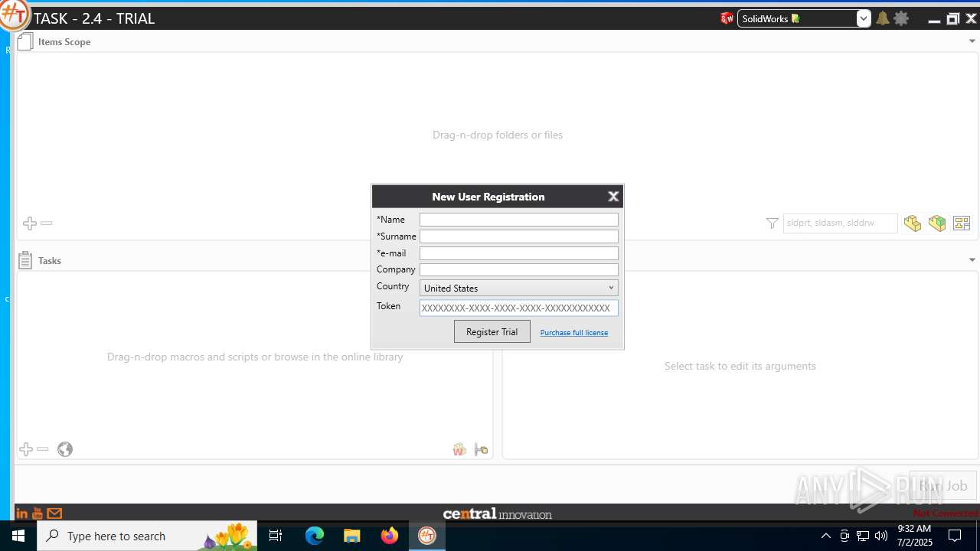Collapse the Items Scope panel arrow
The height and width of the screenshot is (551, 980).
coord(972,41)
